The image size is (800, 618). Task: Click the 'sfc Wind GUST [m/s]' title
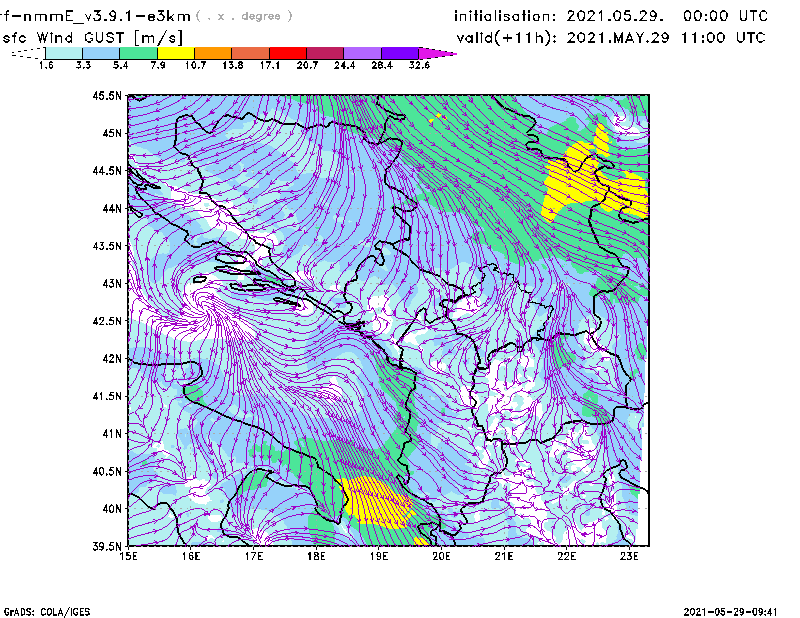pos(92,38)
